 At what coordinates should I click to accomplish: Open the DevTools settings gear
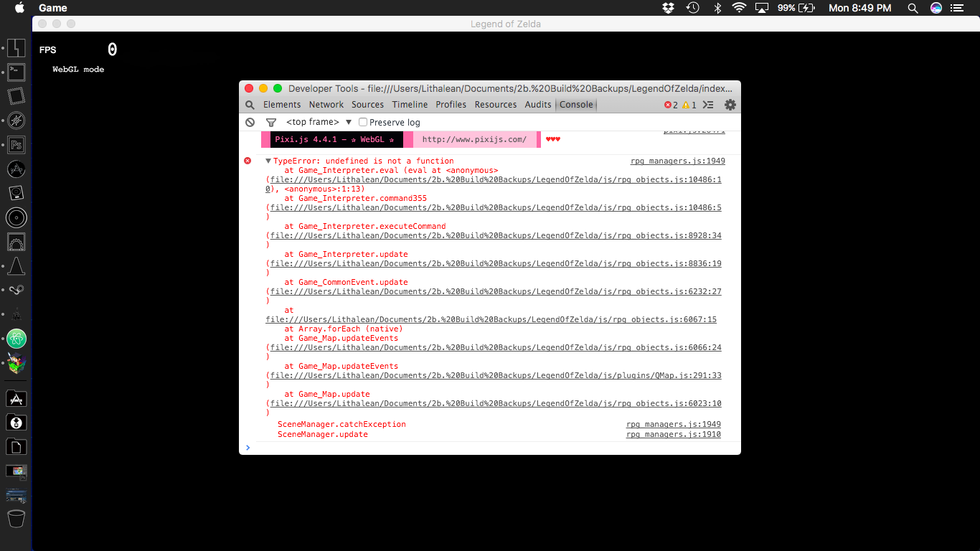pyautogui.click(x=730, y=105)
